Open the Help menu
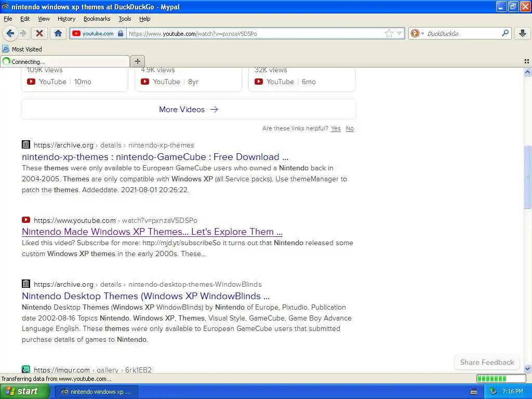The height and width of the screenshot is (399, 532). pos(144,19)
